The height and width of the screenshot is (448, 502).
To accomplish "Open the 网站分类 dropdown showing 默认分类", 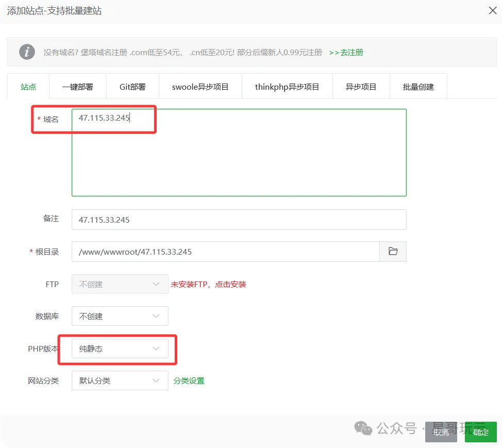I will point(120,380).
